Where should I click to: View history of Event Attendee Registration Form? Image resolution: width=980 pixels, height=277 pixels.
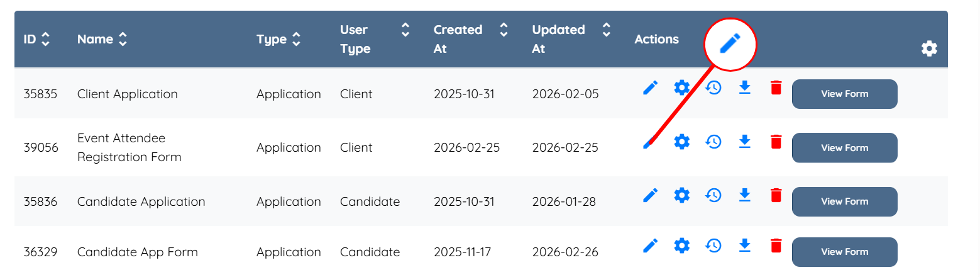[713, 142]
